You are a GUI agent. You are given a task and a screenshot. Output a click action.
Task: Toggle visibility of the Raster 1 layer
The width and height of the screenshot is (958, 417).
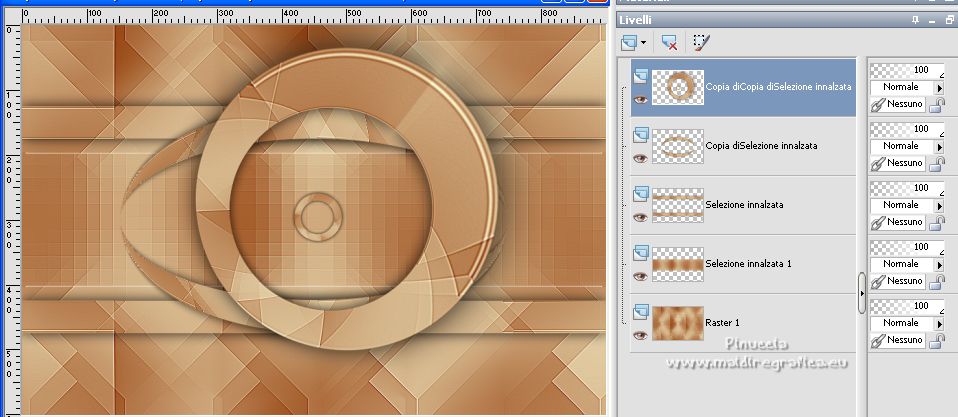coord(640,335)
